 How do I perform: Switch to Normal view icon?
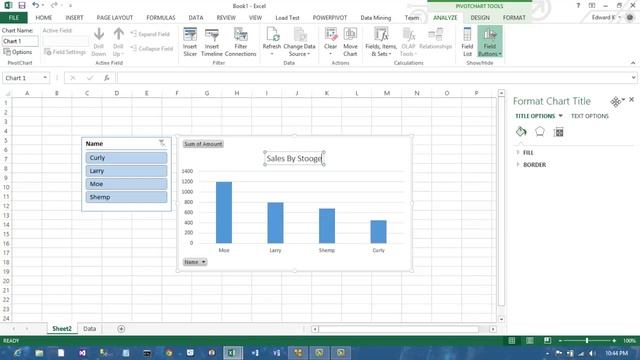(512, 340)
